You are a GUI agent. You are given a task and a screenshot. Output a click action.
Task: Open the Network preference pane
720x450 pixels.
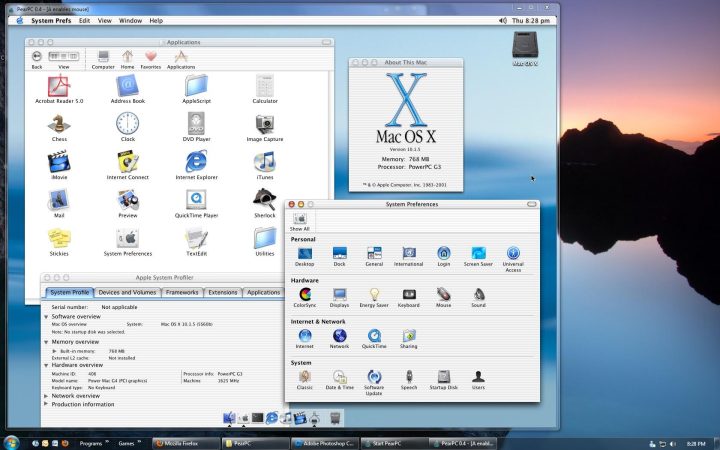point(339,336)
